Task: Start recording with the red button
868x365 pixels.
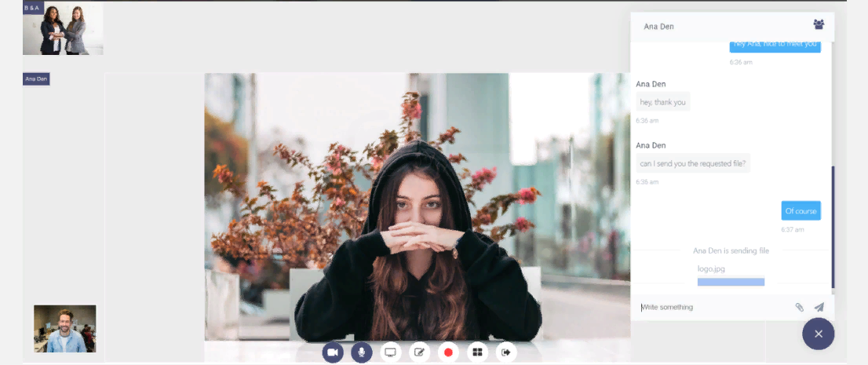Action: tap(448, 352)
